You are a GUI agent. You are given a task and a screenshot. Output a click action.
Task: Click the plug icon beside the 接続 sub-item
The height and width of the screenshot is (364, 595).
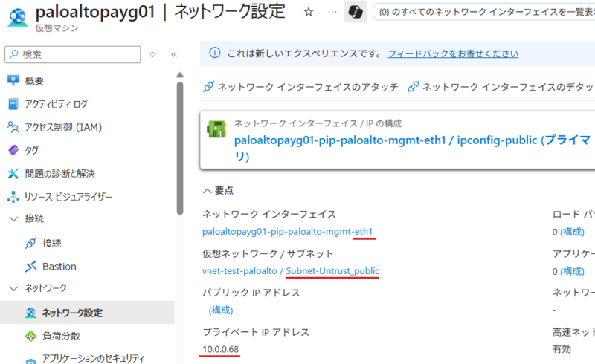[30, 243]
